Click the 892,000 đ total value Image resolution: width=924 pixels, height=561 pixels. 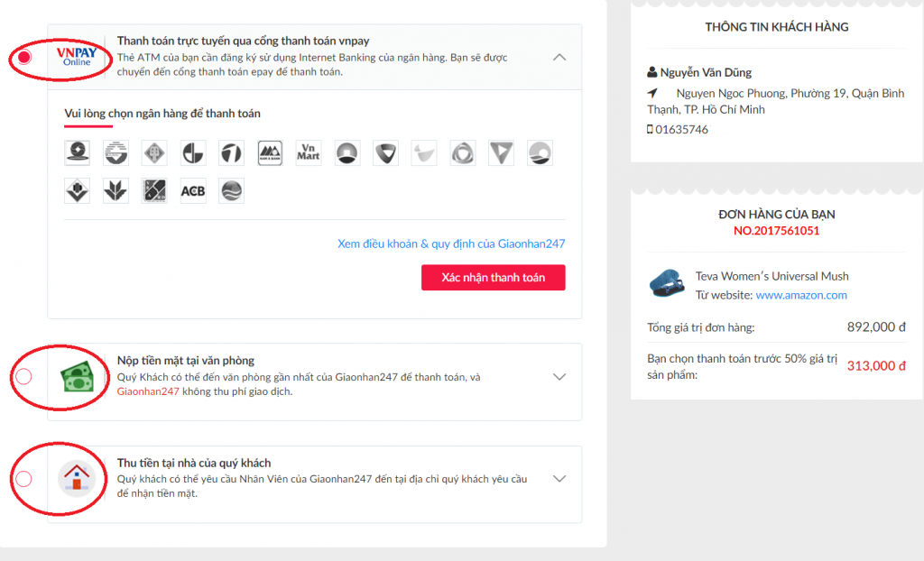(x=876, y=327)
